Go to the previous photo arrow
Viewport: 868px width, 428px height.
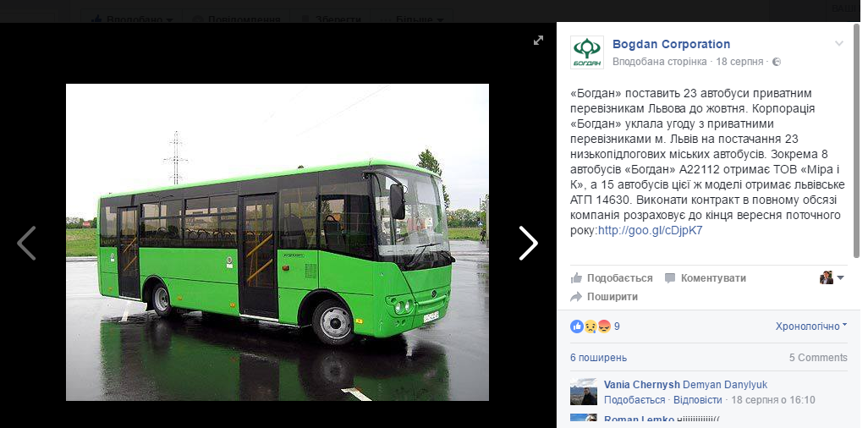(x=26, y=243)
